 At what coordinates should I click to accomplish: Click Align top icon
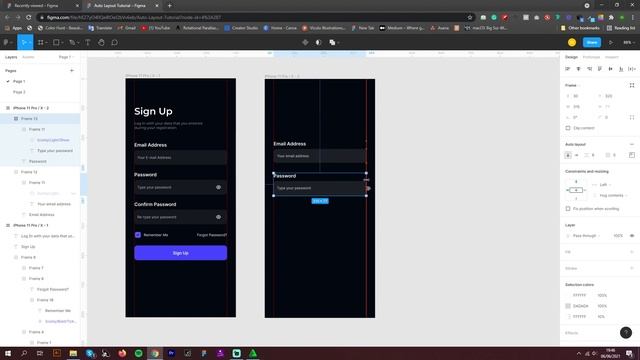click(x=600, y=69)
